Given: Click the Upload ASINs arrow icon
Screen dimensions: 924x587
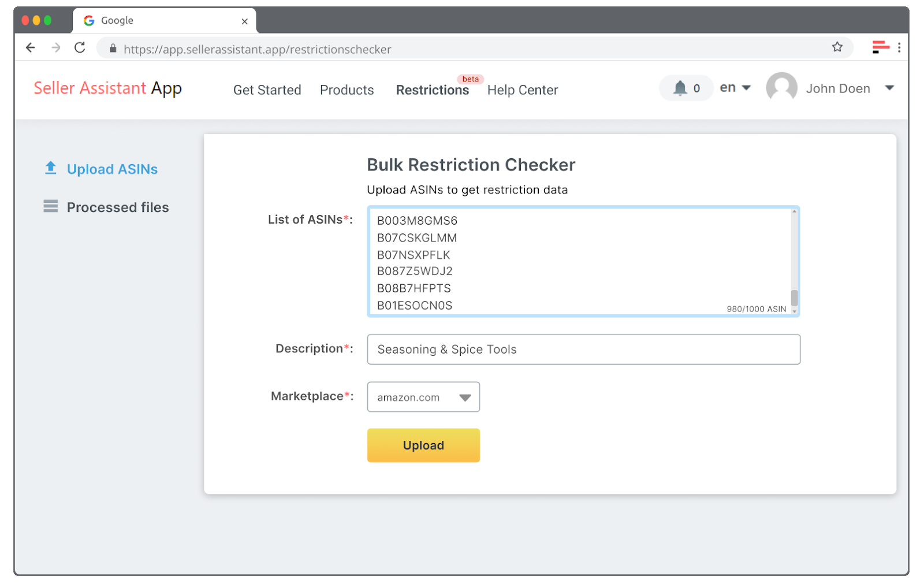Looking at the screenshot, I should [51, 168].
